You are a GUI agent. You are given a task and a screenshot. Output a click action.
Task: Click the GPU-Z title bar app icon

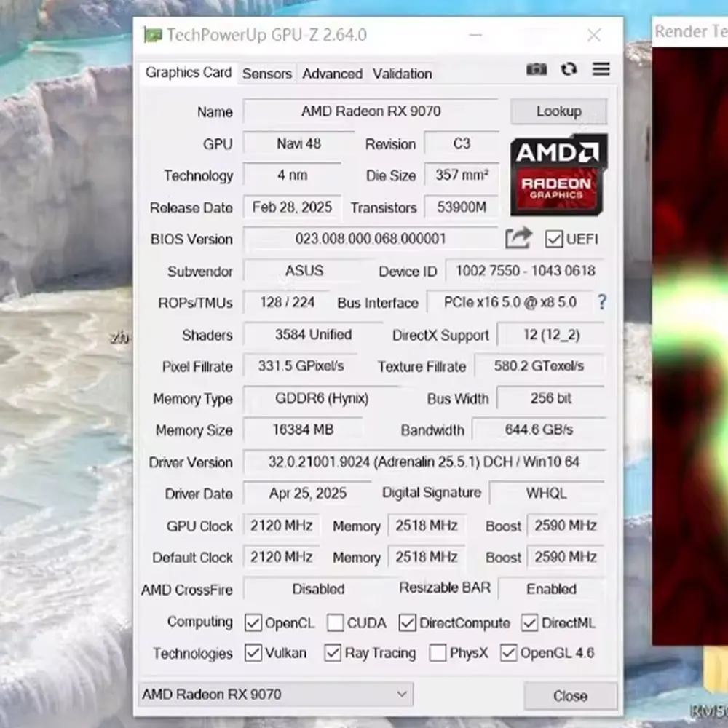click(153, 35)
